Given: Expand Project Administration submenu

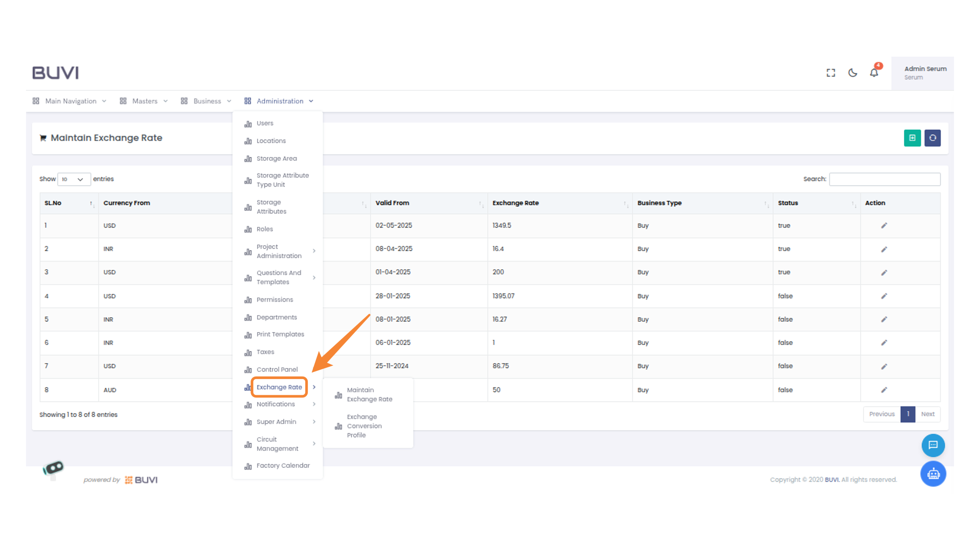Looking at the screenshot, I should point(280,251).
